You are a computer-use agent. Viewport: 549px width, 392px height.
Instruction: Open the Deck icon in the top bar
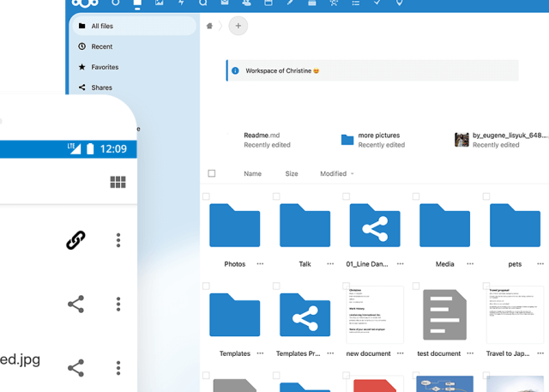tap(312, 3)
